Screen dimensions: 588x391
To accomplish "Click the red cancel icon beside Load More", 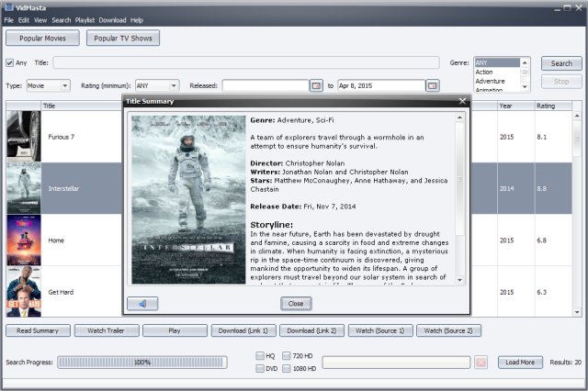I will [481, 363].
